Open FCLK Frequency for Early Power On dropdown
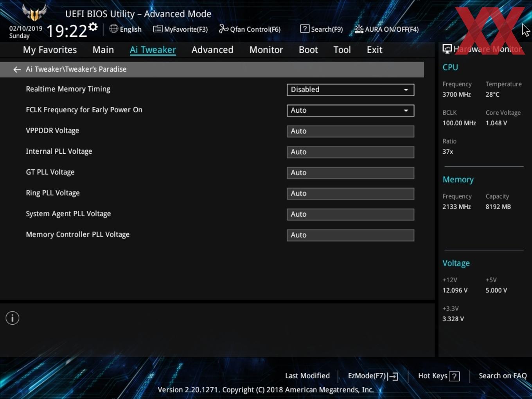The image size is (532, 399). coord(350,110)
